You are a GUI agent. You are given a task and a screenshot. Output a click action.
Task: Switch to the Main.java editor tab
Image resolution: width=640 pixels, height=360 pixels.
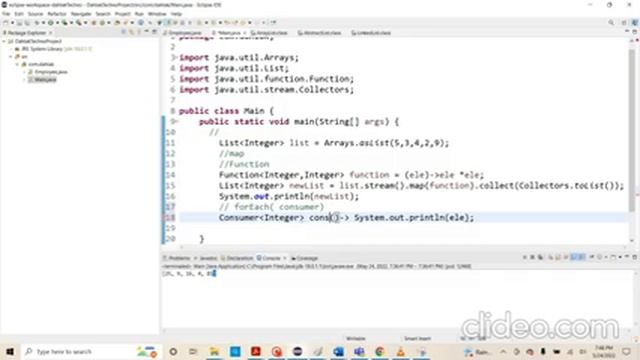228,33
